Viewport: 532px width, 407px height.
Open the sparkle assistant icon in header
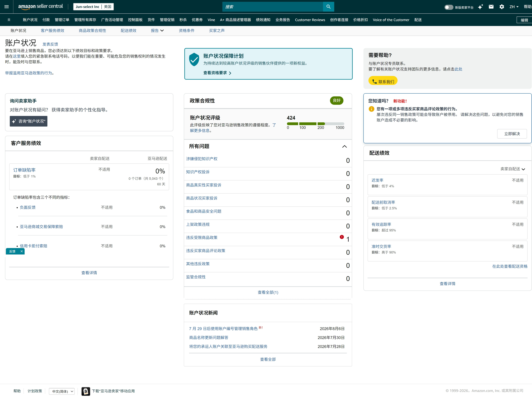click(480, 7)
